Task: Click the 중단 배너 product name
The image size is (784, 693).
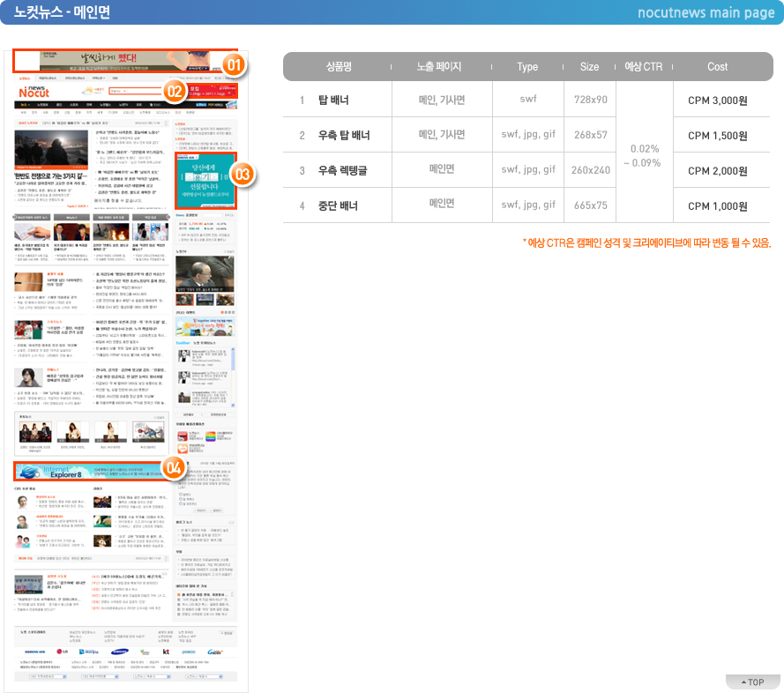Action: (338, 205)
